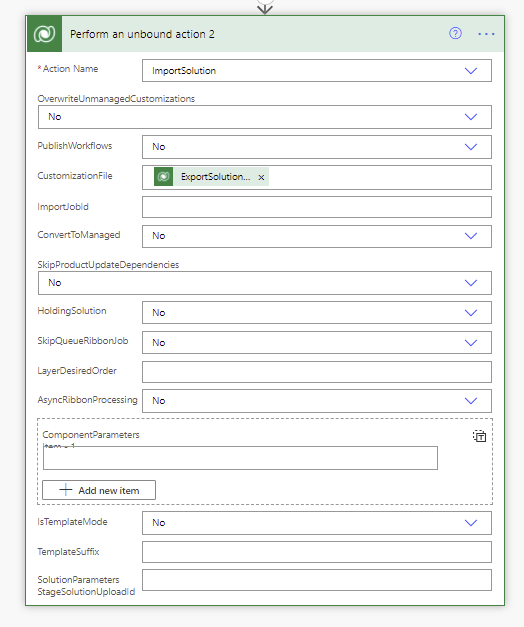Click the 'Action Name' label
The height and width of the screenshot is (627, 524).
pos(70,69)
